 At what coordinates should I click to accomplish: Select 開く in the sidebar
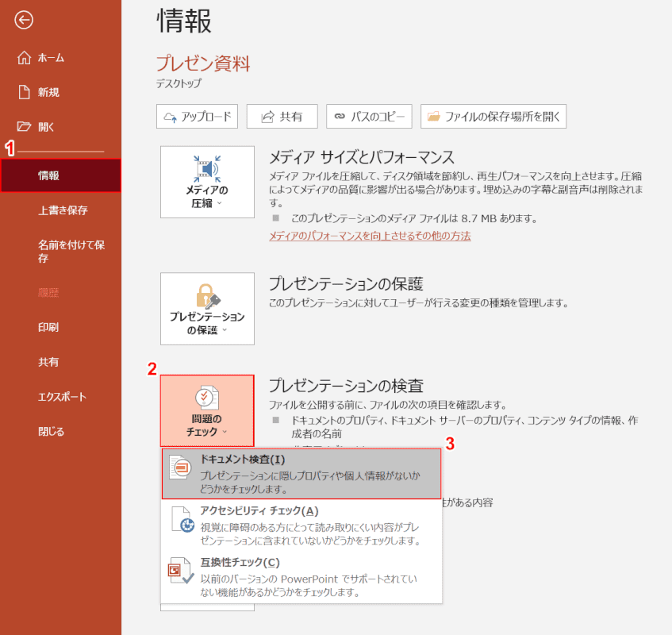tap(60, 126)
